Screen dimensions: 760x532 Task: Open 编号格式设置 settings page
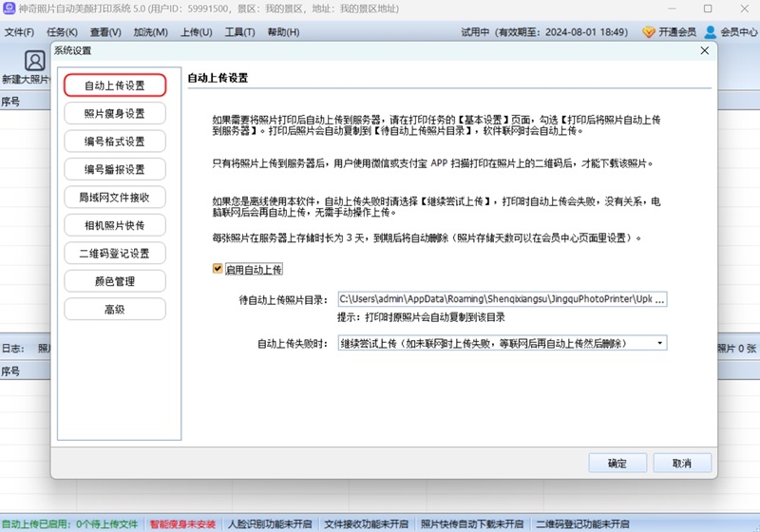click(115, 142)
